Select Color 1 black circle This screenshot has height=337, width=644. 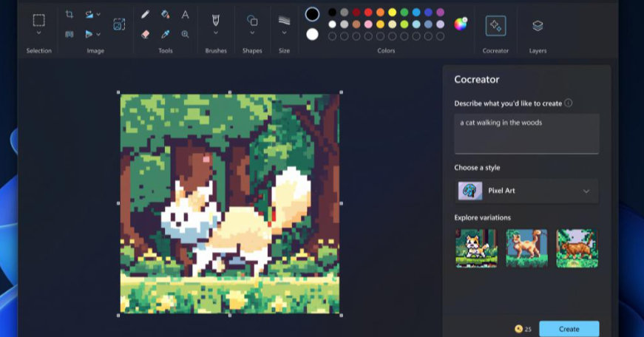312,14
